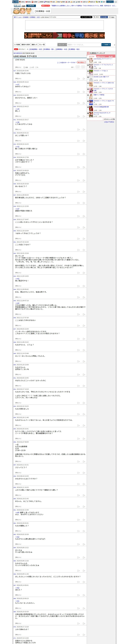
Task: Select the 北部九州 region link
Action: coord(84,2)
